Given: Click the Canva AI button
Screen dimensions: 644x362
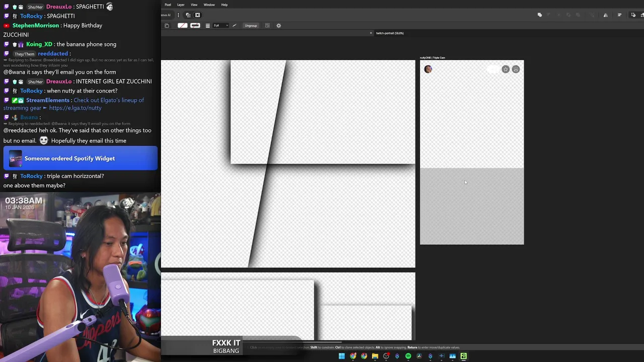Looking at the screenshot, I should point(166,15).
